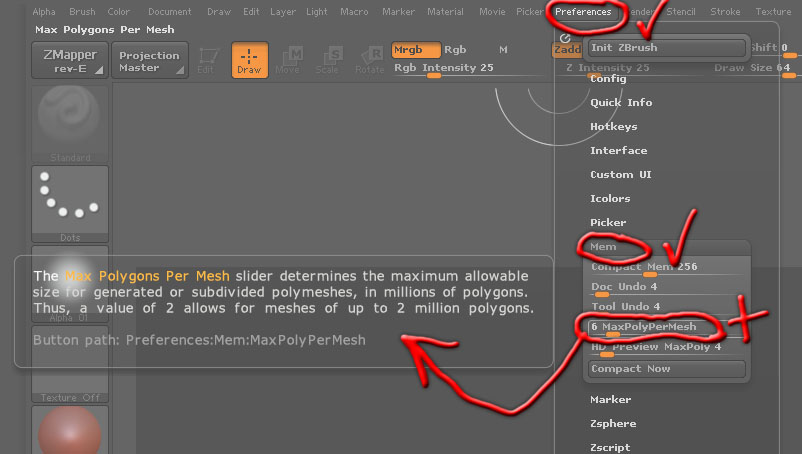Image resolution: width=802 pixels, height=454 pixels.
Task: Collapse the Mem section
Action: point(603,246)
